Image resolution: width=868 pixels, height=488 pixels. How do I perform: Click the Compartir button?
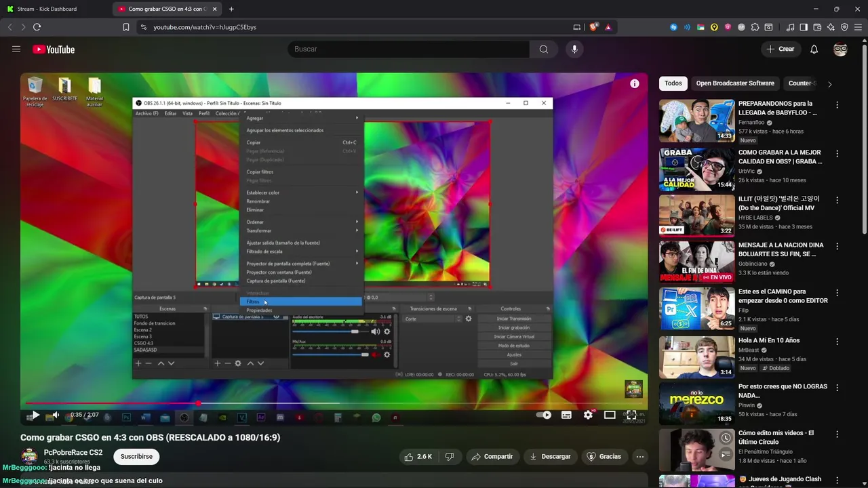(x=492, y=457)
